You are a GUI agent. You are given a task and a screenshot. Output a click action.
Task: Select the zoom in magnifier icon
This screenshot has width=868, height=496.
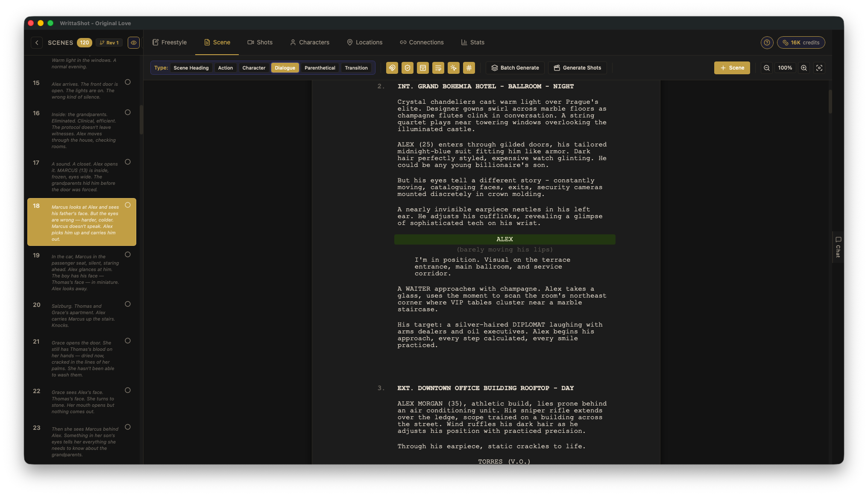coord(803,68)
